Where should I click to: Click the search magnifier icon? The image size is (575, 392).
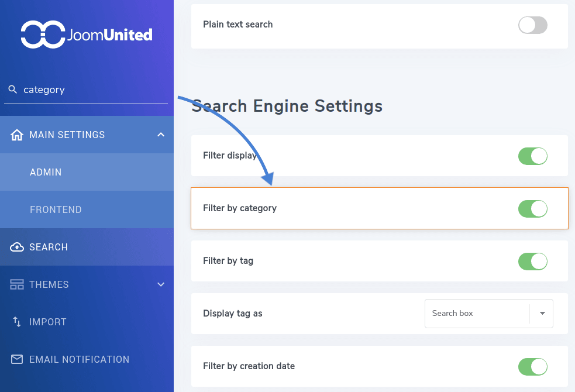tap(13, 90)
